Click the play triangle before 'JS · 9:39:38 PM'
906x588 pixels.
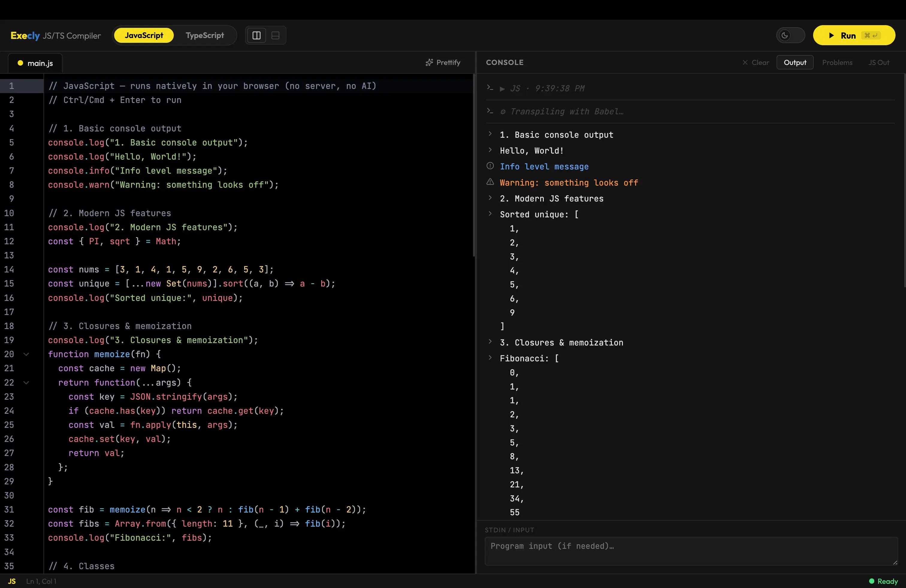(x=502, y=89)
